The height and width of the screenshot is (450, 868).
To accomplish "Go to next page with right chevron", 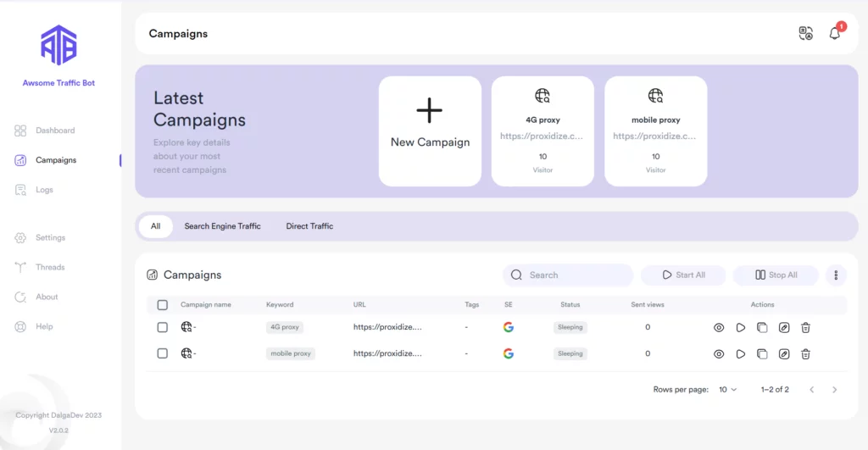I will [x=834, y=390].
